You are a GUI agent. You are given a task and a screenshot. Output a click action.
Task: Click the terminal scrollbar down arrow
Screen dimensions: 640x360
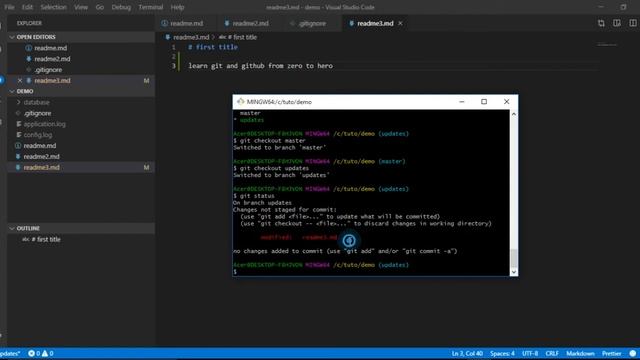pos(514,272)
